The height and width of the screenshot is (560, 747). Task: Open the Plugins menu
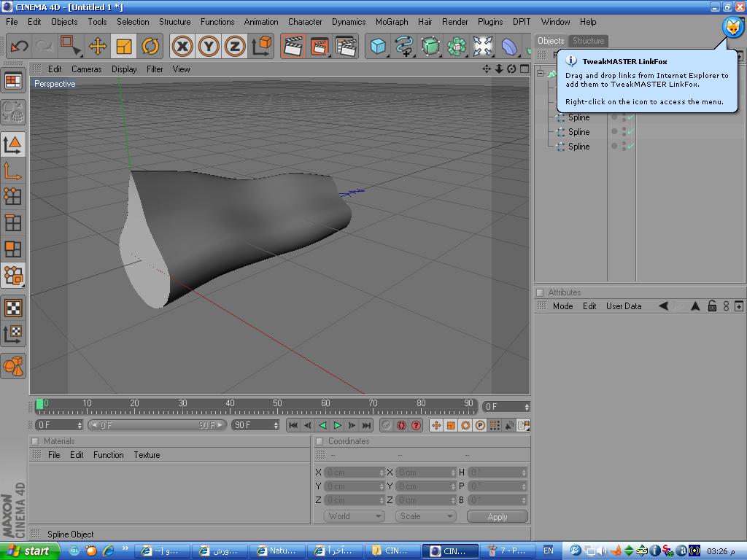[490, 22]
